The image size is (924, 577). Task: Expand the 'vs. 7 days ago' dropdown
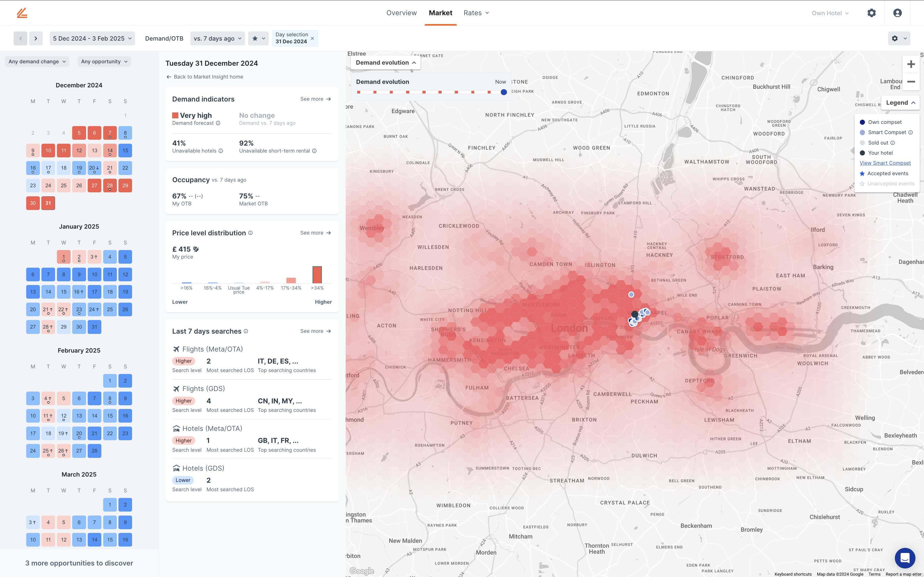(217, 38)
